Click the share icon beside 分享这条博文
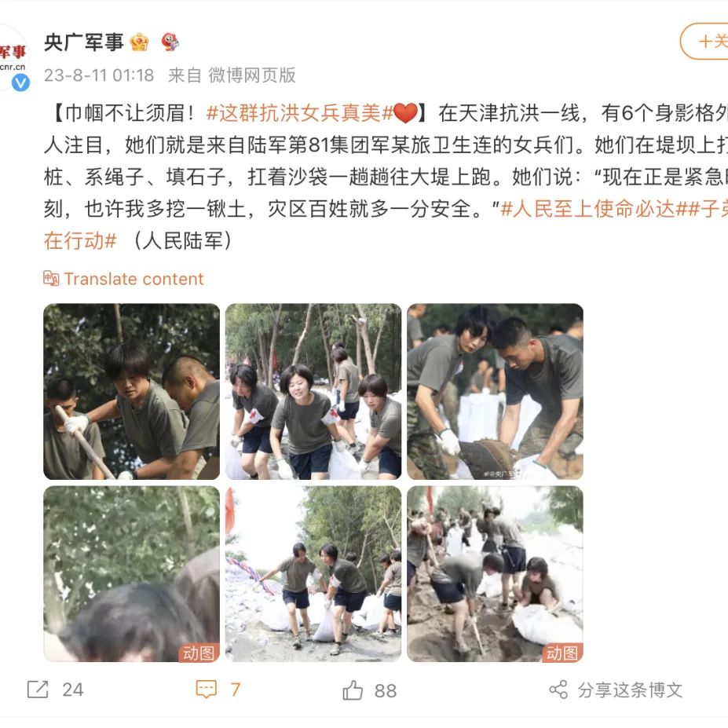This screenshot has height=728, width=728. coord(558,690)
